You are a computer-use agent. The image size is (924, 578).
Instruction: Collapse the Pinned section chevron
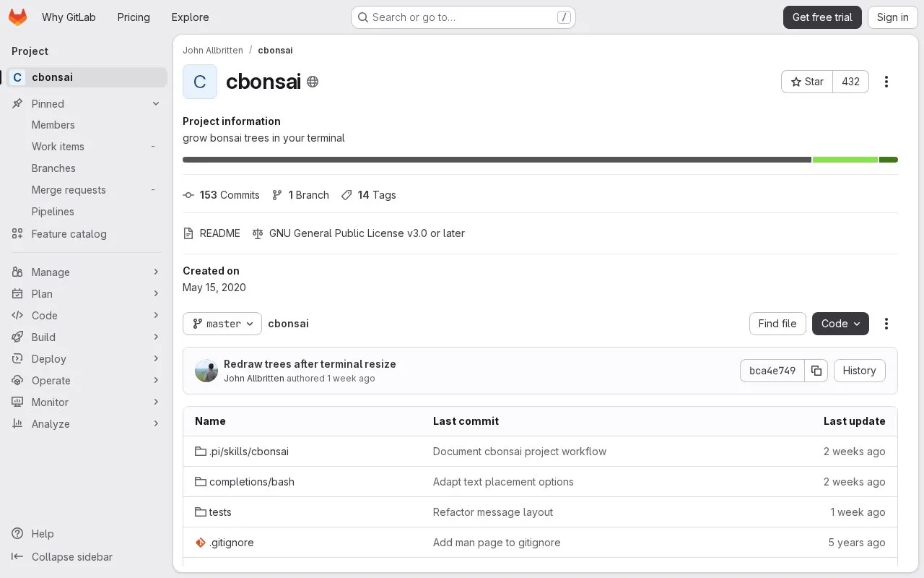pos(156,104)
